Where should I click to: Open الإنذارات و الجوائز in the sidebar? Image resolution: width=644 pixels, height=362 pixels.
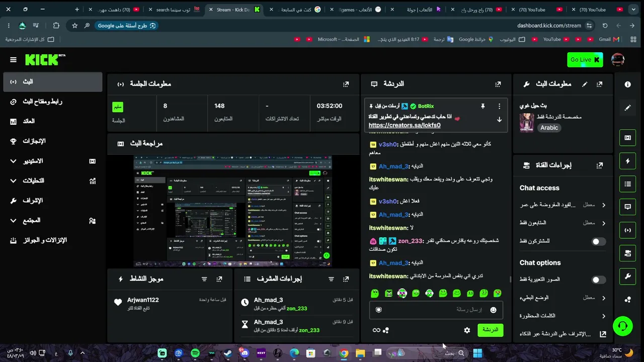coord(52,240)
